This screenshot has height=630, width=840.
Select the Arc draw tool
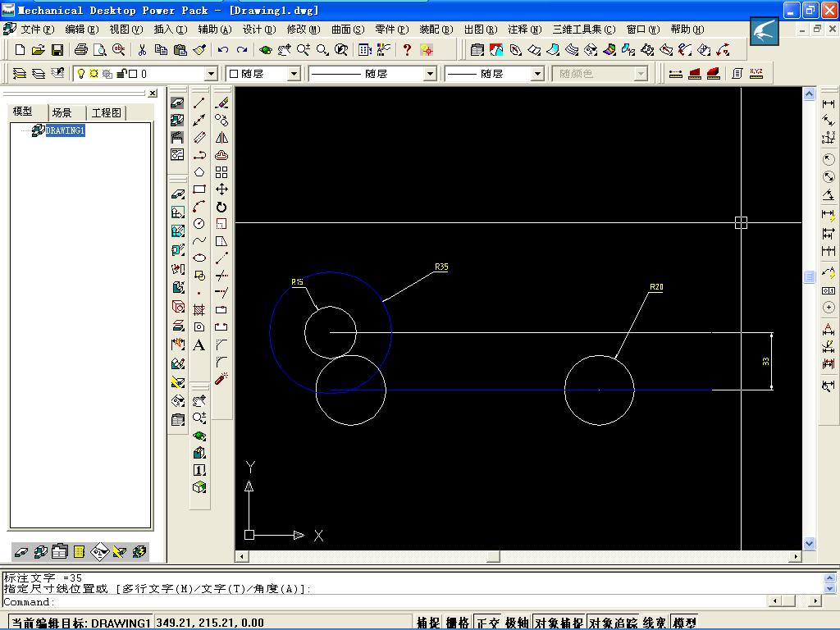point(199,206)
